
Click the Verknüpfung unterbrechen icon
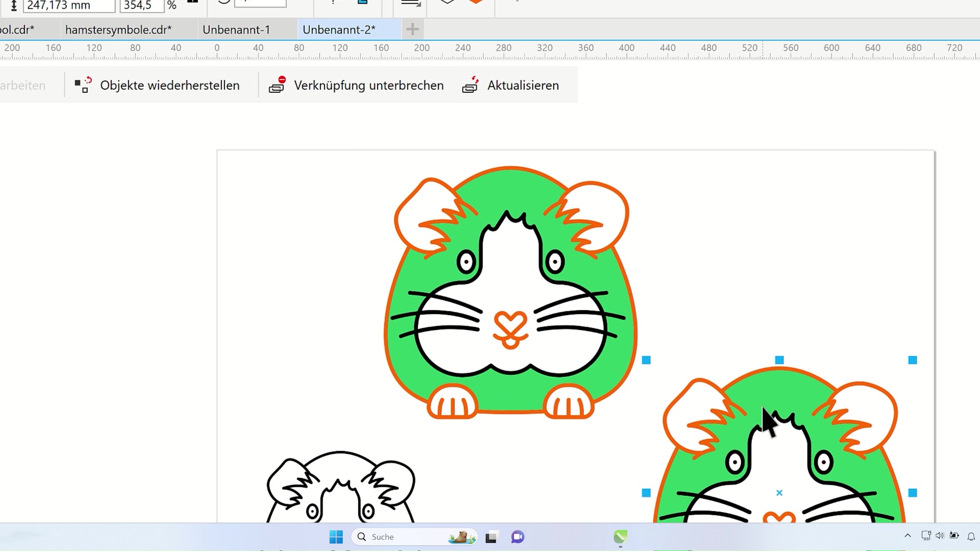(x=277, y=85)
